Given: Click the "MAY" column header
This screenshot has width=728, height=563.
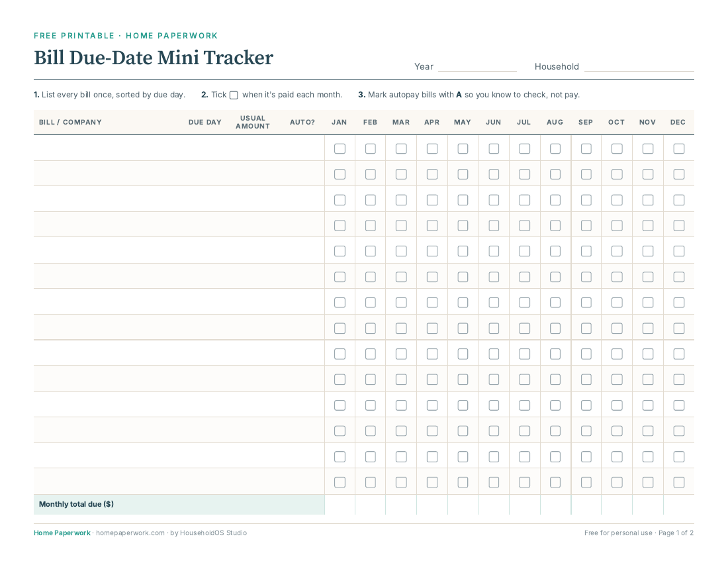Looking at the screenshot, I should point(463,122).
